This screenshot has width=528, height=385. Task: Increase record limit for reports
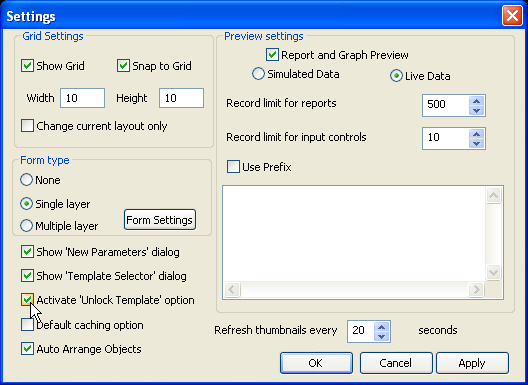coord(476,101)
